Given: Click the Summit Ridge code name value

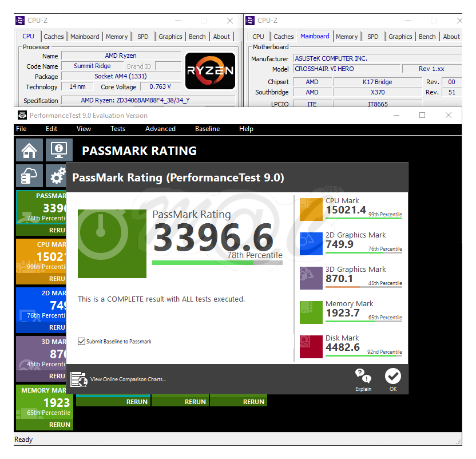Looking at the screenshot, I should click(x=92, y=66).
